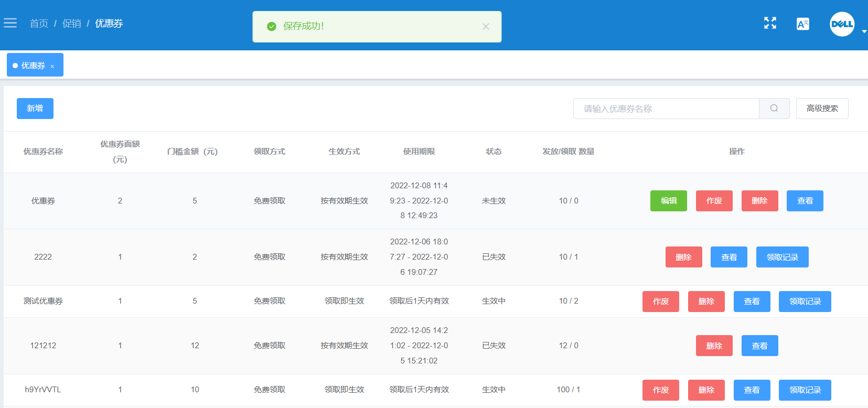
Task: Go to 首页 breadcrumb
Action: 39,24
